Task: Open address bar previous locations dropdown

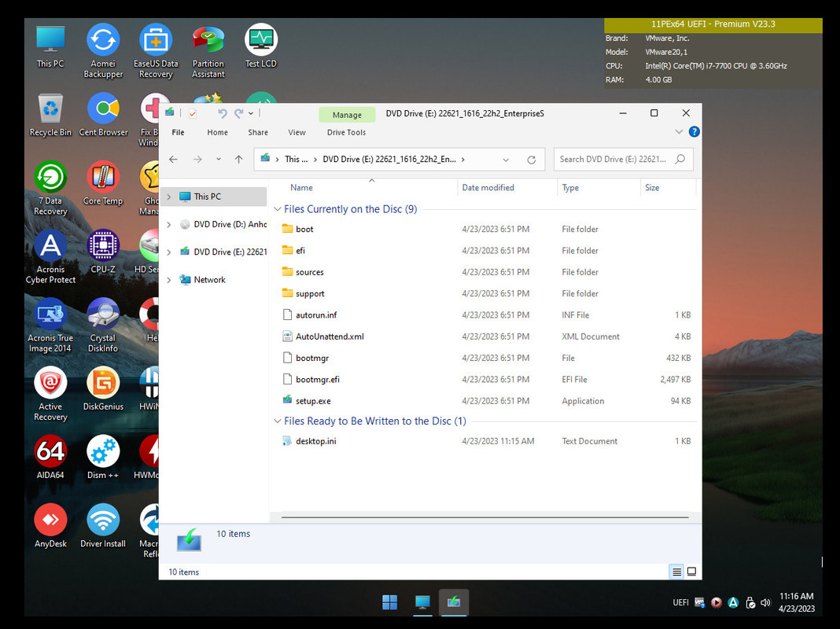Action: pos(506,160)
